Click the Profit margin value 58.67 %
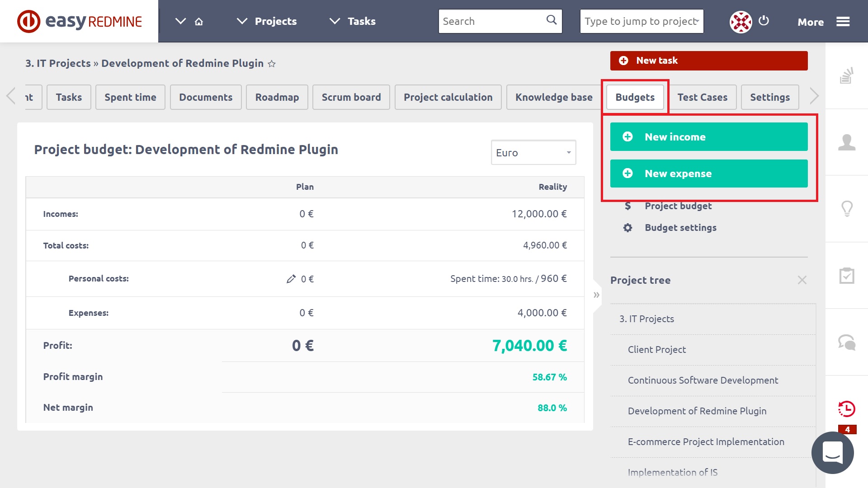This screenshot has height=488, width=868. [x=549, y=377]
